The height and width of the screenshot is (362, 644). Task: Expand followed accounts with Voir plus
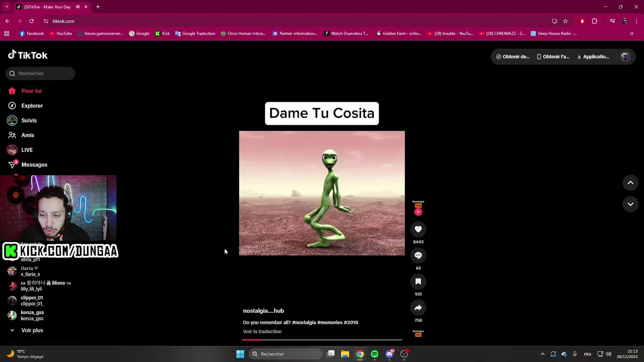(27, 330)
